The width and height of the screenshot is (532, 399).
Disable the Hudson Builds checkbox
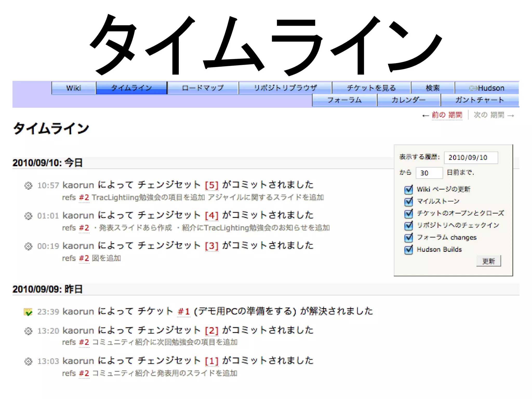coord(409,250)
